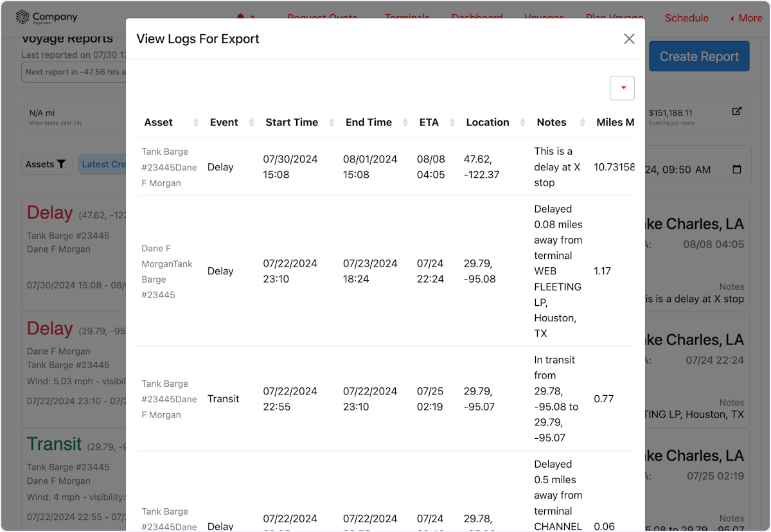The height and width of the screenshot is (532, 771).
Task: Expand the More menu in the navbar
Action: click(745, 18)
